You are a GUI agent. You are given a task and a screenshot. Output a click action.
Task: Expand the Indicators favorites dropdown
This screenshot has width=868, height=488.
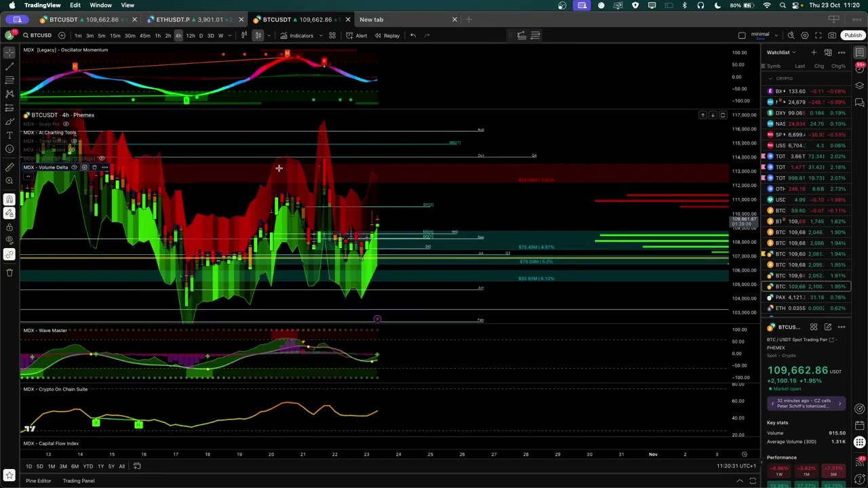tap(320, 35)
